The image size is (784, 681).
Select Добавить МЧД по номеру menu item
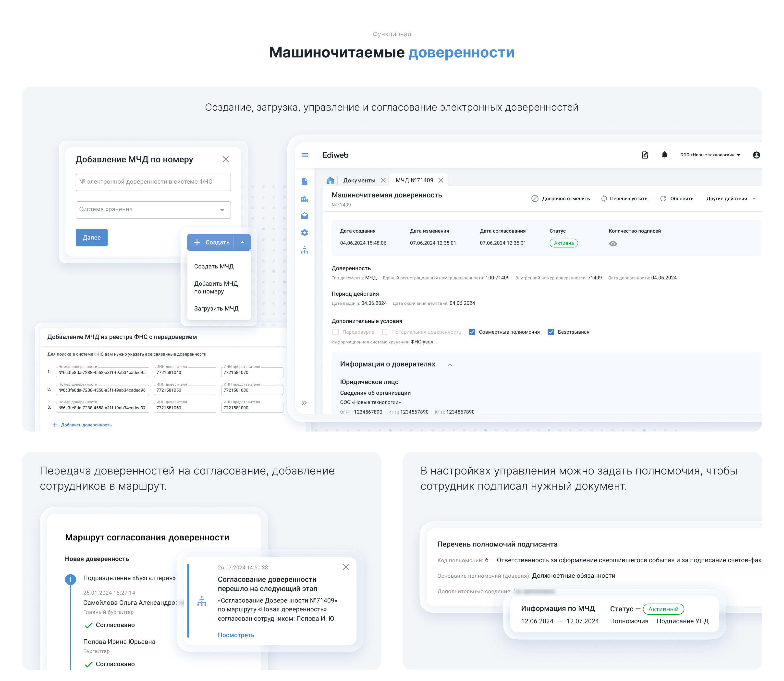[216, 287]
